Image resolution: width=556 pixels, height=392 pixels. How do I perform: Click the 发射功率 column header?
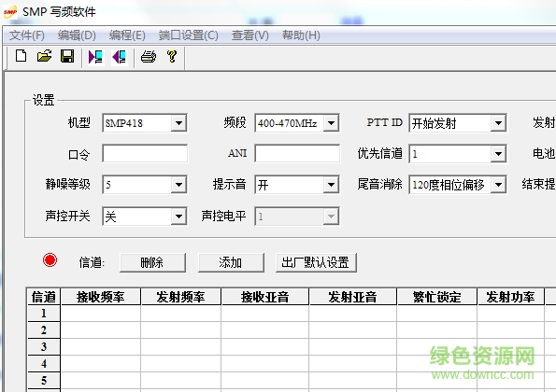(510, 297)
